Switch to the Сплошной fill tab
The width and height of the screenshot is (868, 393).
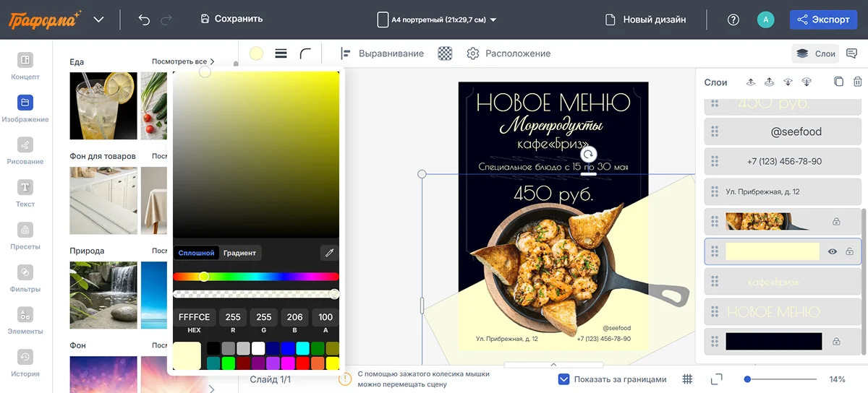coord(197,253)
